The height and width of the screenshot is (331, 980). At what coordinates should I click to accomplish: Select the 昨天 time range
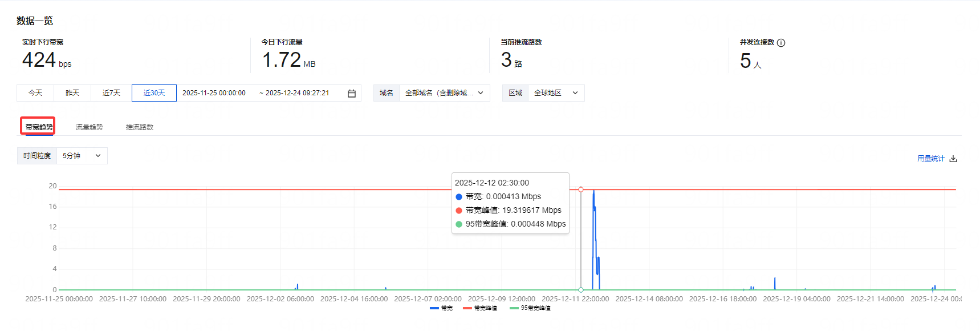point(72,93)
